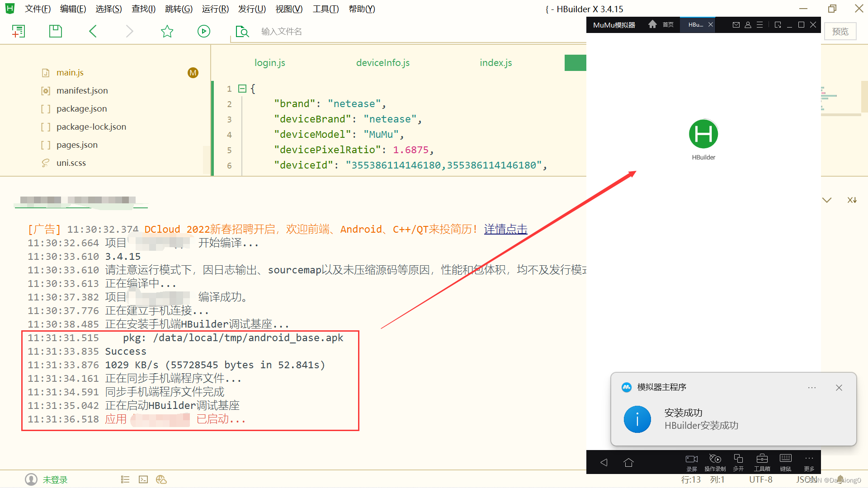Click the bookmark star icon
The width and height of the screenshot is (868, 488).
(167, 31)
